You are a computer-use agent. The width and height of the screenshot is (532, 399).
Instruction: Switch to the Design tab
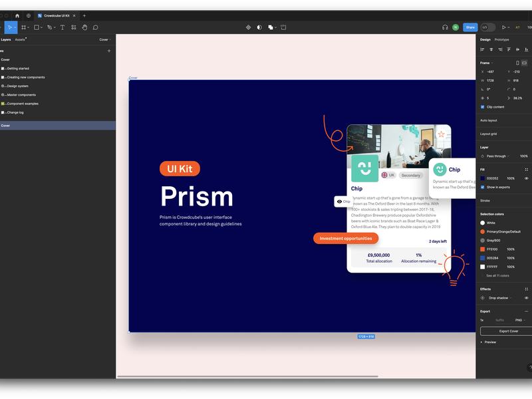pyautogui.click(x=485, y=40)
